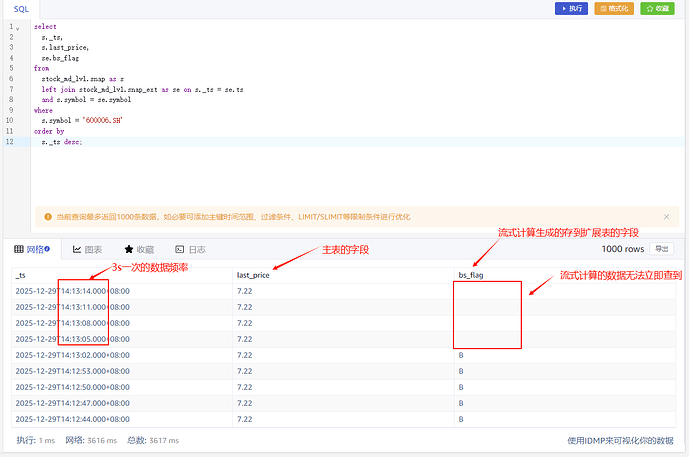Click the 执行 (Run) button

(x=571, y=9)
